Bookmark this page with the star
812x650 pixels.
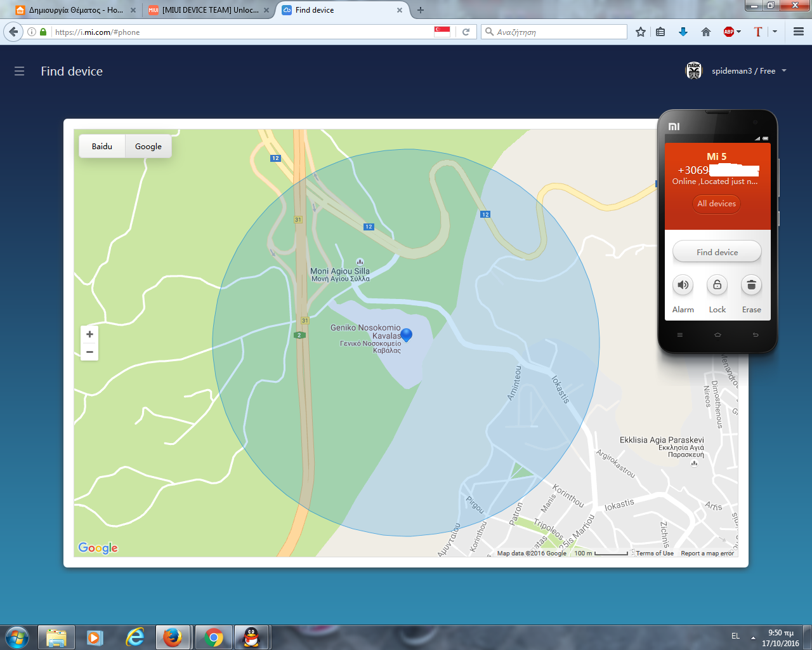[641, 32]
